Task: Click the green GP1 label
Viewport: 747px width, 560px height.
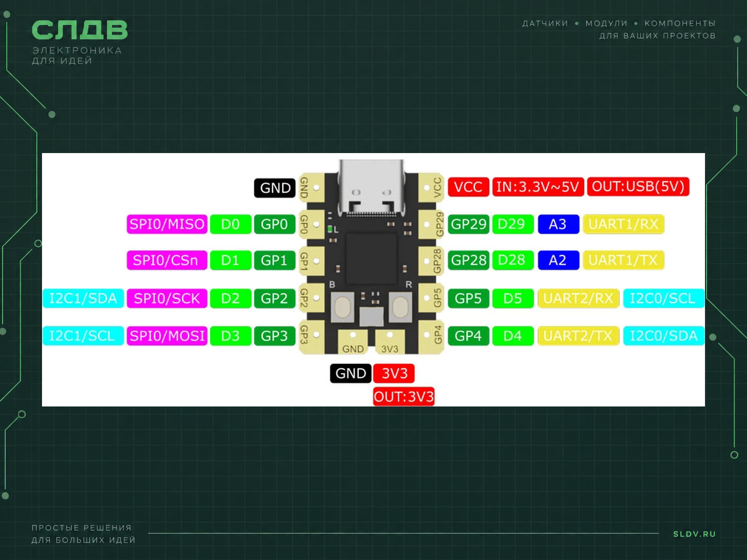Action: coord(275,260)
